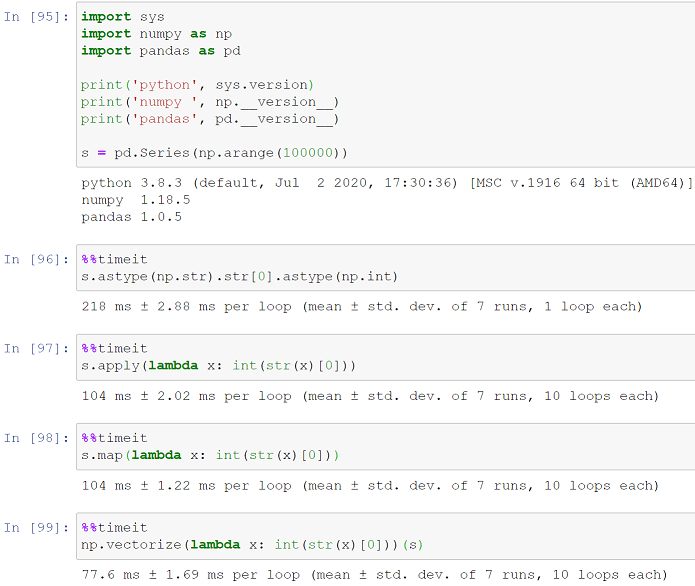Click the 104 ms ± 2.02 ms output
The height and width of the screenshot is (586, 695).
tap(370, 396)
